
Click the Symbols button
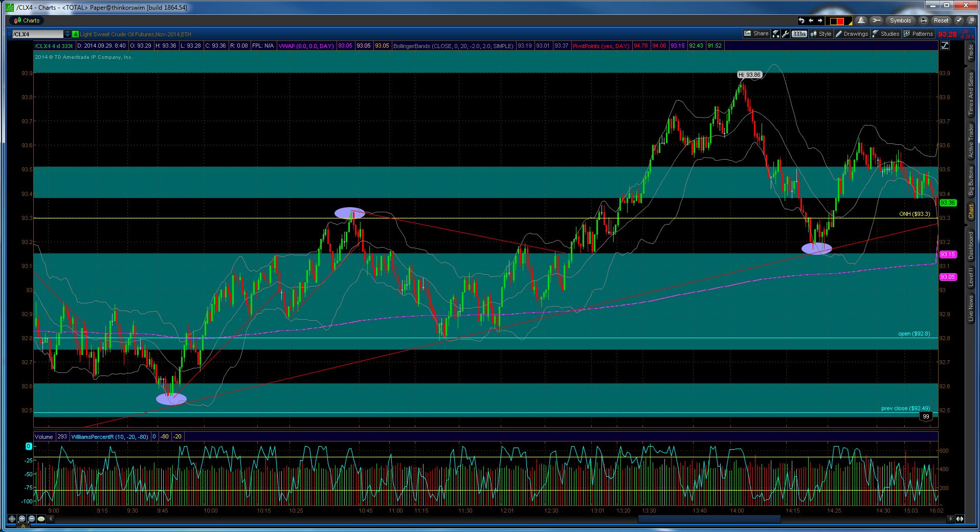[900, 20]
